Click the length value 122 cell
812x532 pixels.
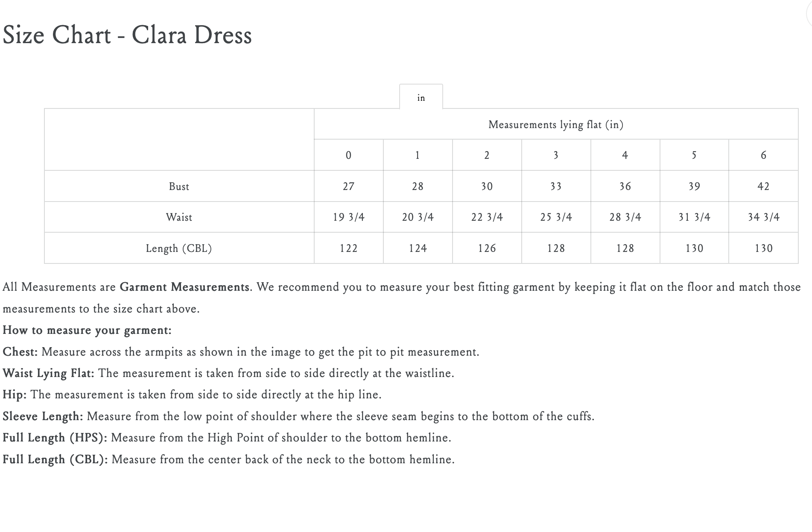coord(348,248)
